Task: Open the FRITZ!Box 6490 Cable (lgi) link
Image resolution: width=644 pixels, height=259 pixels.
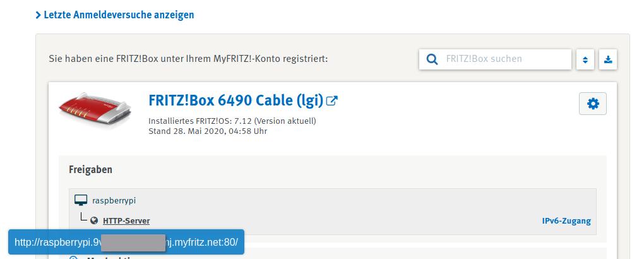Action: (236, 100)
